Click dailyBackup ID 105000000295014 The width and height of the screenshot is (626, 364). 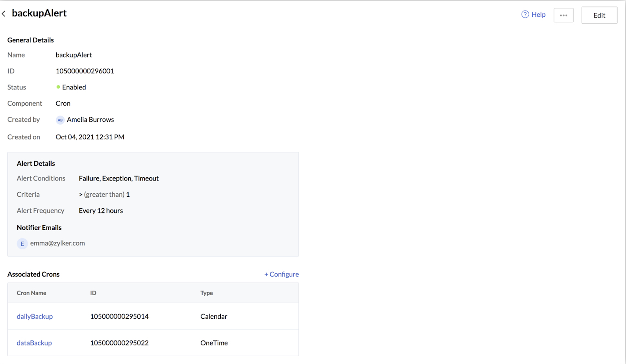[119, 316]
